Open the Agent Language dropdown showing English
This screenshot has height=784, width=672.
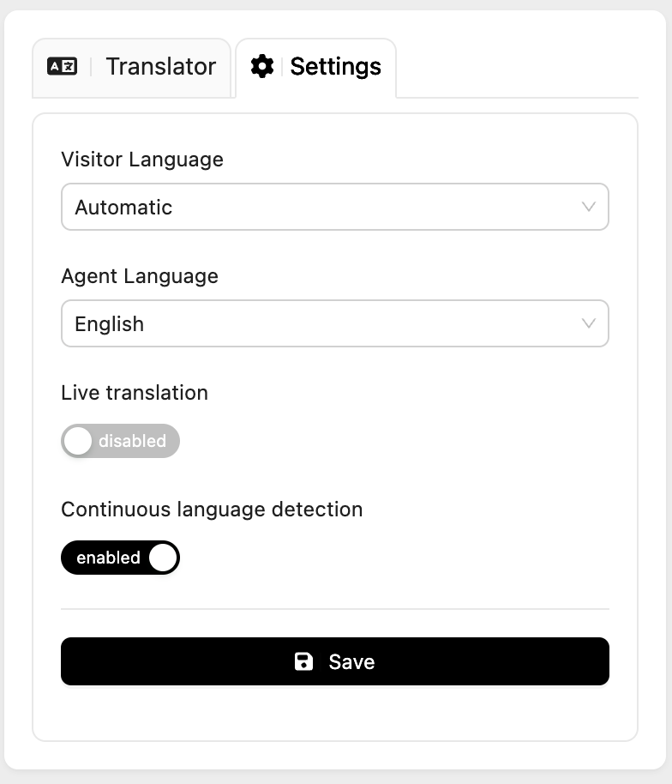[334, 323]
